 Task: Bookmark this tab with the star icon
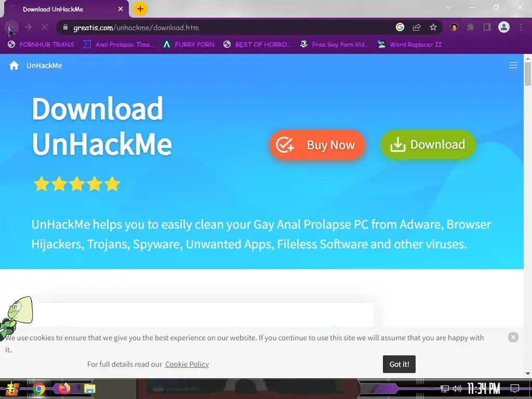point(433,28)
